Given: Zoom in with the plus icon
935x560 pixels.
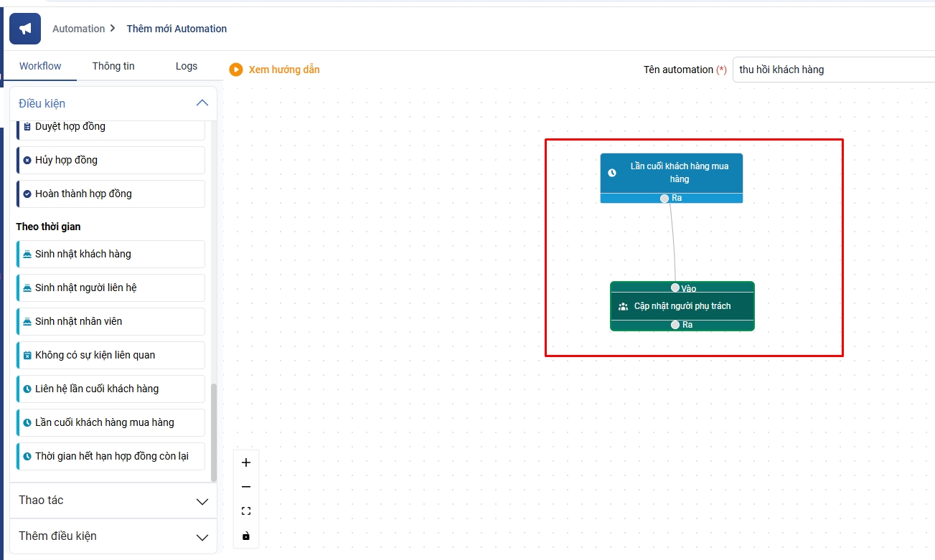Looking at the screenshot, I should [246, 462].
